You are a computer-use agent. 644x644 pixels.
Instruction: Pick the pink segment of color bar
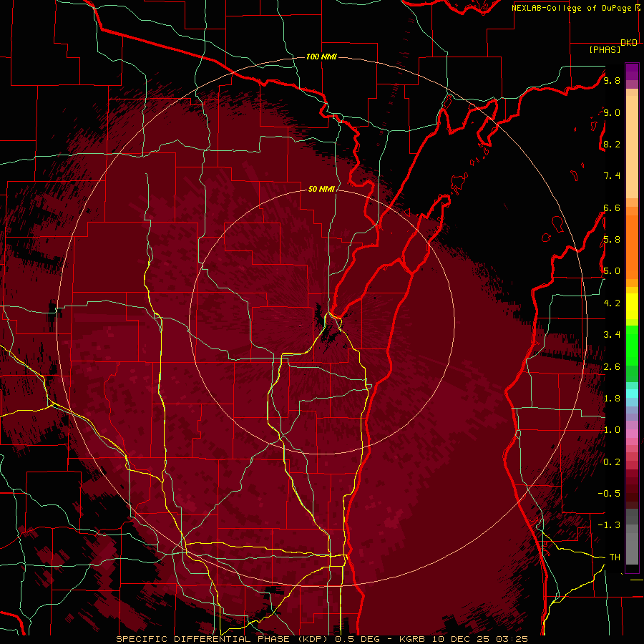pyautogui.click(x=632, y=434)
